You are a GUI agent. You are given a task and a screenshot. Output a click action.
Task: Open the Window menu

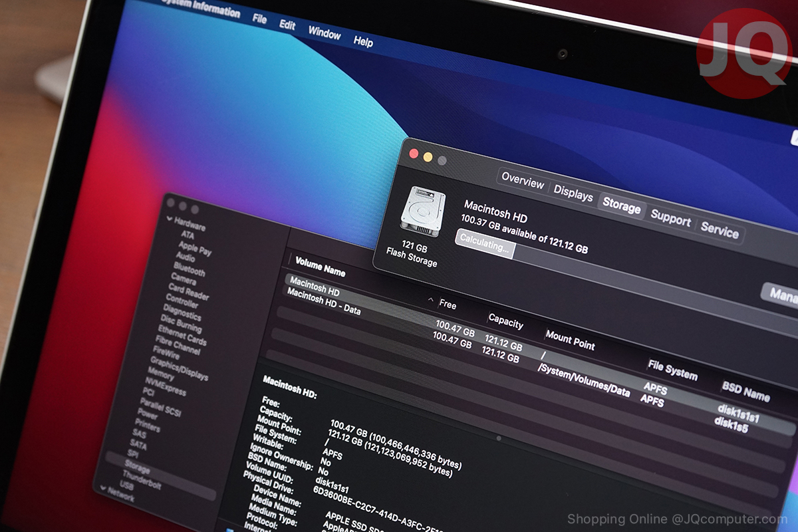pos(325,33)
